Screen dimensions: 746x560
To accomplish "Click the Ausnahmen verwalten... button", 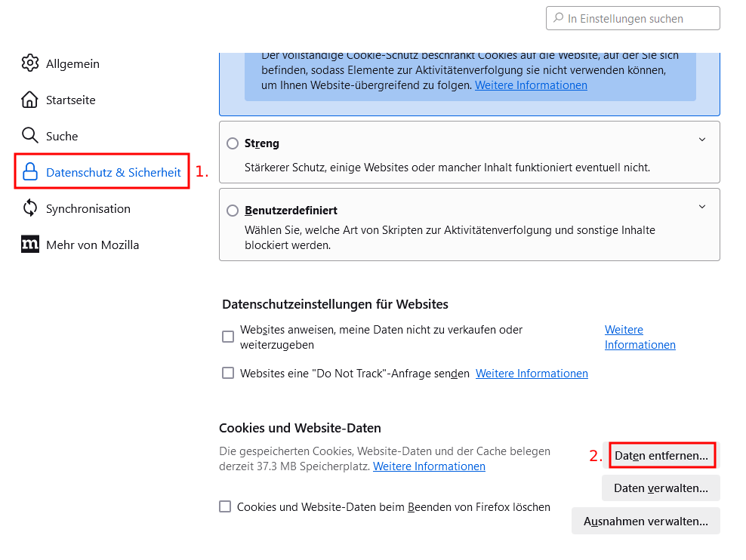I will coord(646,521).
